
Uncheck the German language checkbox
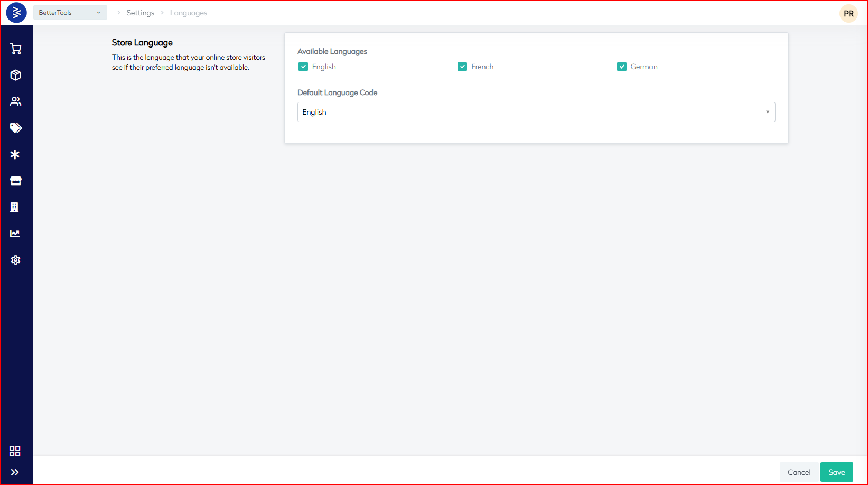(x=622, y=67)
